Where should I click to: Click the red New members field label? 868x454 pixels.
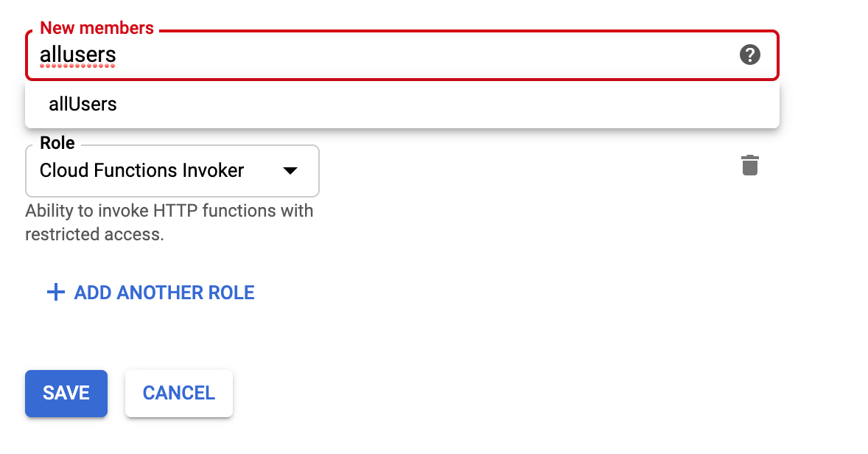97,28
